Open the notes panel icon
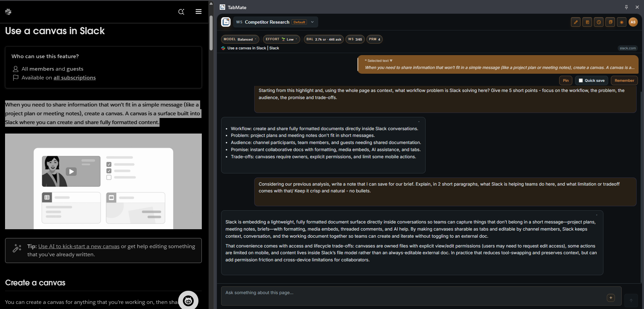The width and height of the screenshot is (644, 309). point(587,22)
